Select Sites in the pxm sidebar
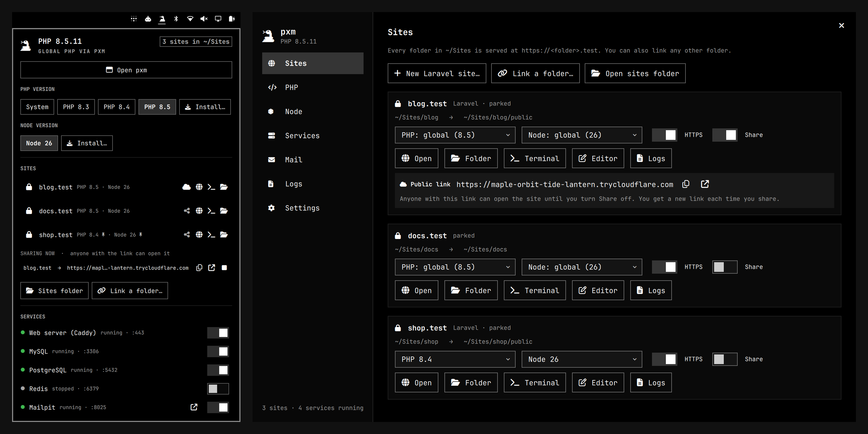Screen dimensions: 868x434 313,63
